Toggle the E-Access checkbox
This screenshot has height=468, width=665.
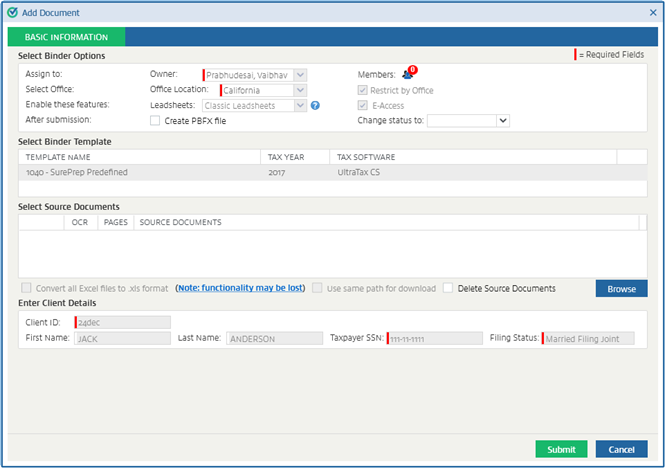[363, 105]
